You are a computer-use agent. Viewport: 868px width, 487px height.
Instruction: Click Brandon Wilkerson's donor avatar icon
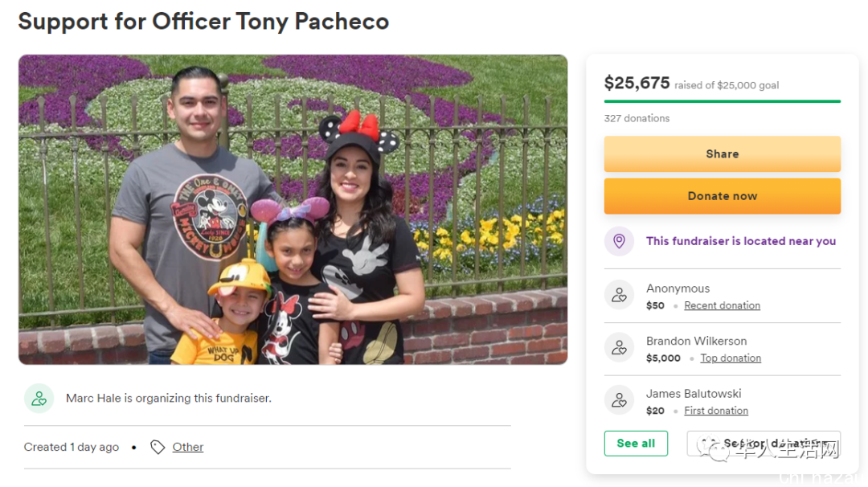point(619,347)
